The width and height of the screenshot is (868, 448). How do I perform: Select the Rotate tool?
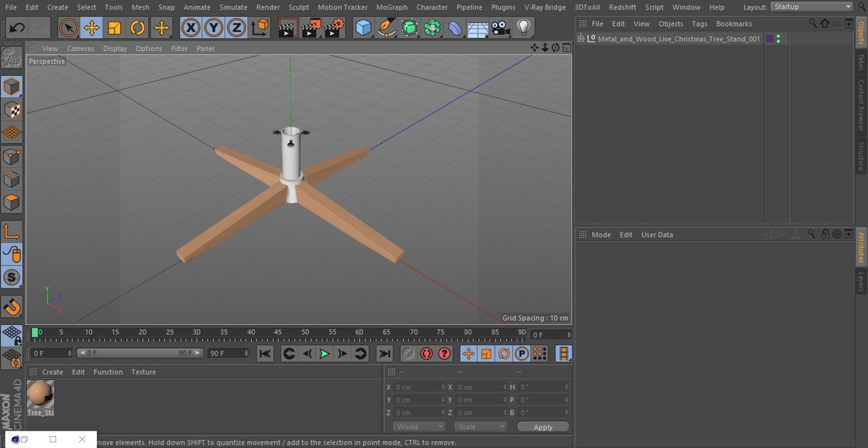click(x=137, y=28)
